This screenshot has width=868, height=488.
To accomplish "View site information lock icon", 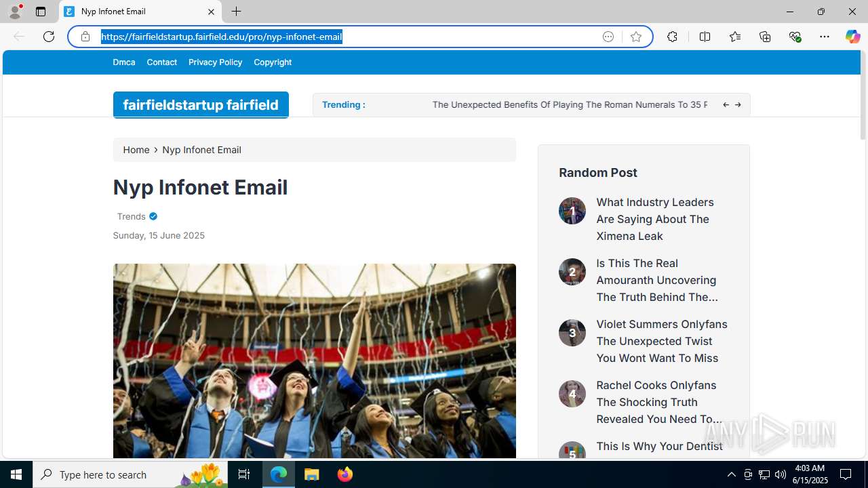I will click(85, 37).
